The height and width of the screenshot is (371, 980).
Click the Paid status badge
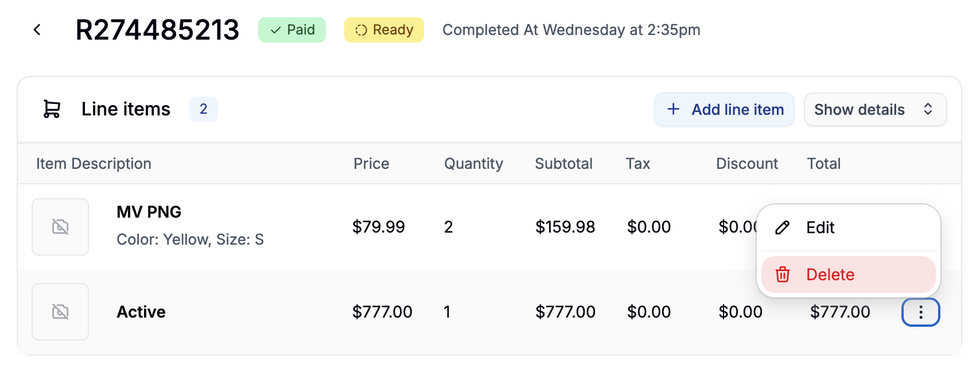click(x=291, y=30)
